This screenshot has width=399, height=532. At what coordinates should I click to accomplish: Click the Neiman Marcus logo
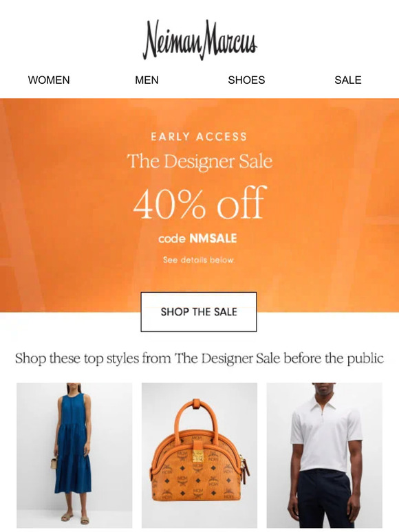point(199,40)
